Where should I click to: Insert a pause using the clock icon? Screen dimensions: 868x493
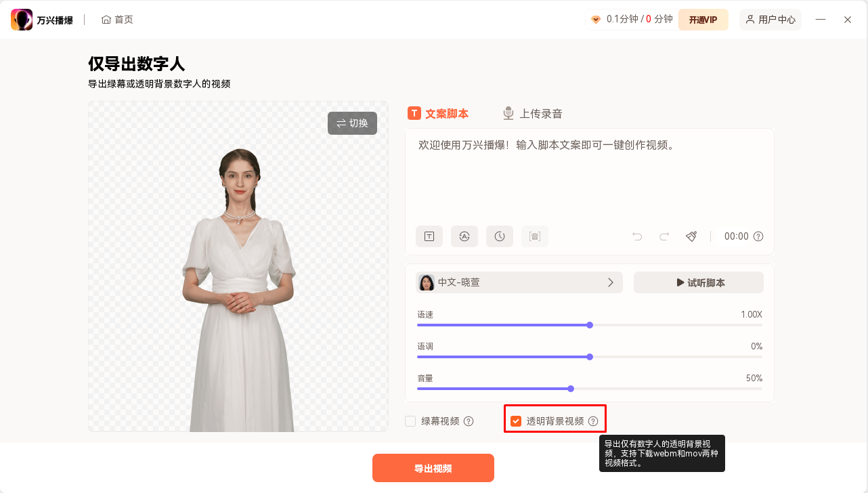[x=500, y=236]
